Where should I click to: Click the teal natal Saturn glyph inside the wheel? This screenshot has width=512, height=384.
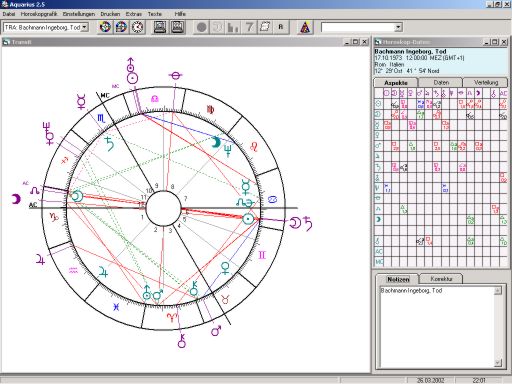click(x=109, y=144)
